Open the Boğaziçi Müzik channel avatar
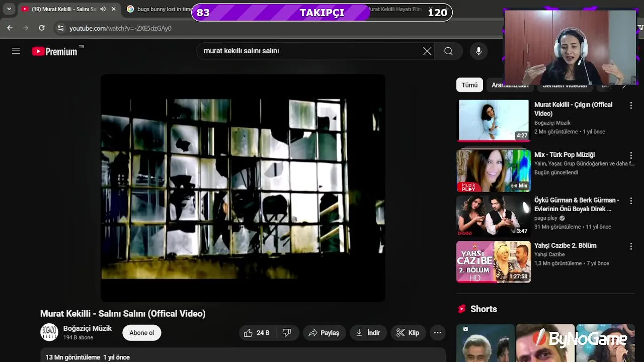Image resolution: width=644 pixels, height=362 pixels. 49,332
